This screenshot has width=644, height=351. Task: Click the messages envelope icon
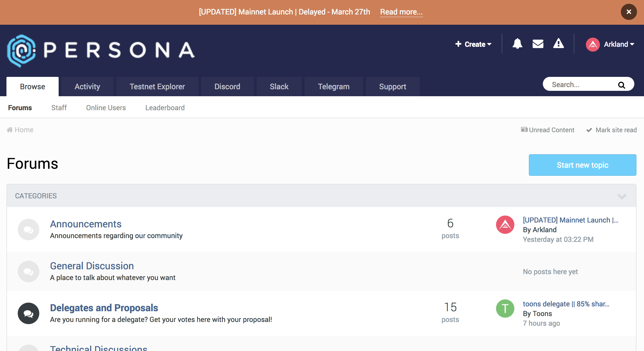tap(538, 44)
